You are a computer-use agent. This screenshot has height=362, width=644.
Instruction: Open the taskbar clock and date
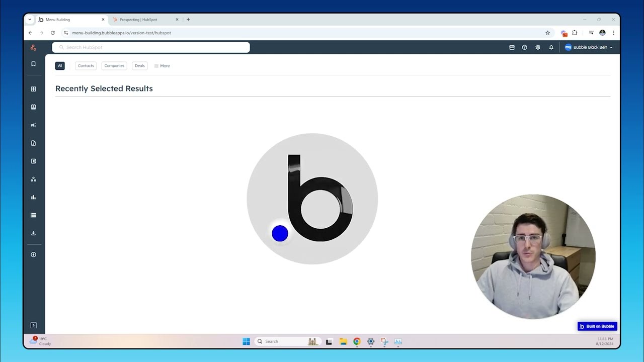coord(605,341)
